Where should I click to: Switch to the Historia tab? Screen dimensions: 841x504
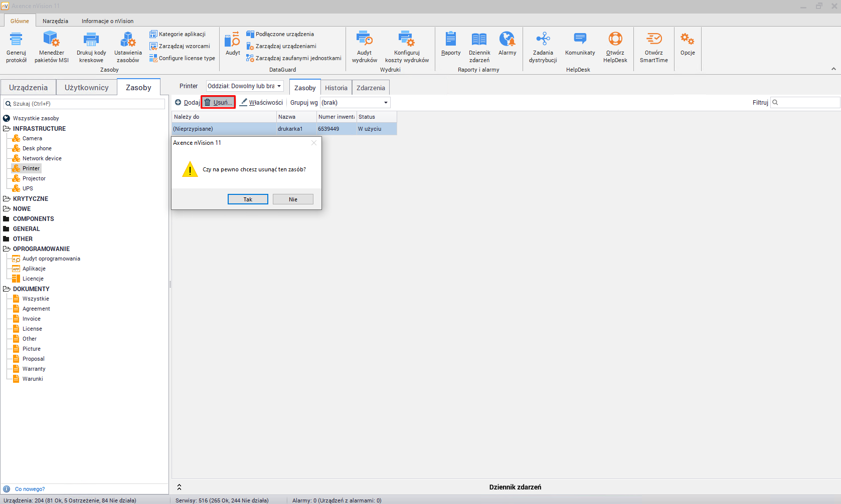tap(336, 88)
